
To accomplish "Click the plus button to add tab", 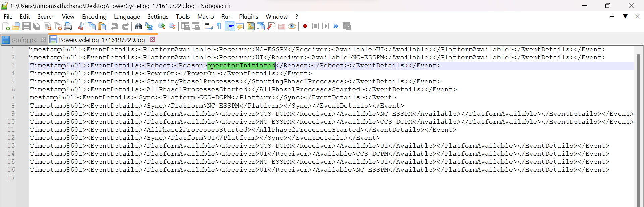I will tap(612, 16).
